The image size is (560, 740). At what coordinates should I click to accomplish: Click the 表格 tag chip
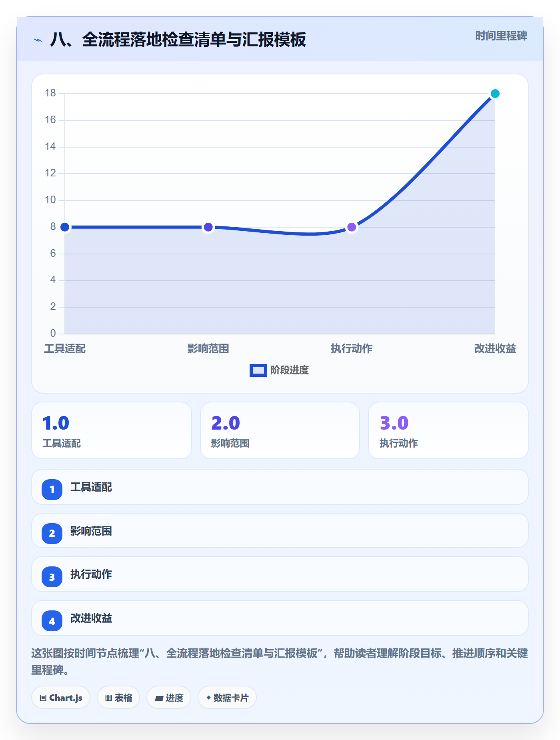tap(118, 698)
